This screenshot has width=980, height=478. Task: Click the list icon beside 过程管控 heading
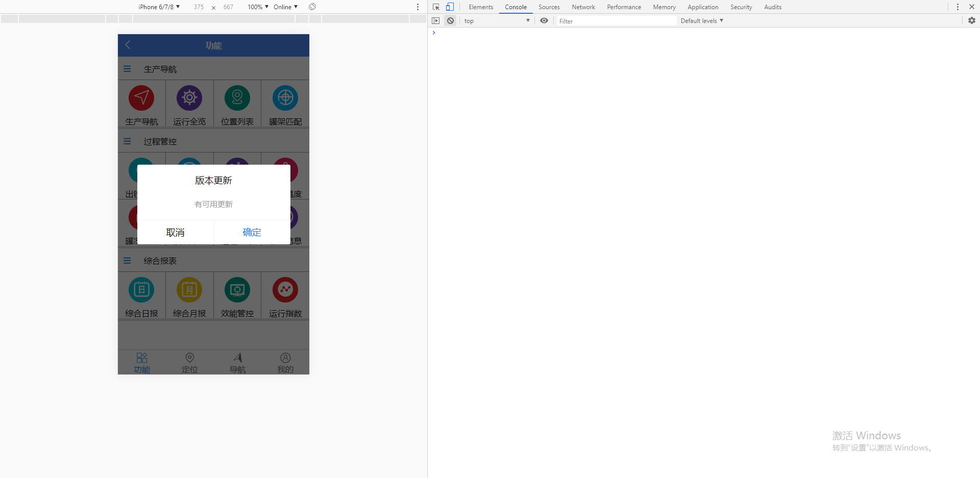click(127, 141)
